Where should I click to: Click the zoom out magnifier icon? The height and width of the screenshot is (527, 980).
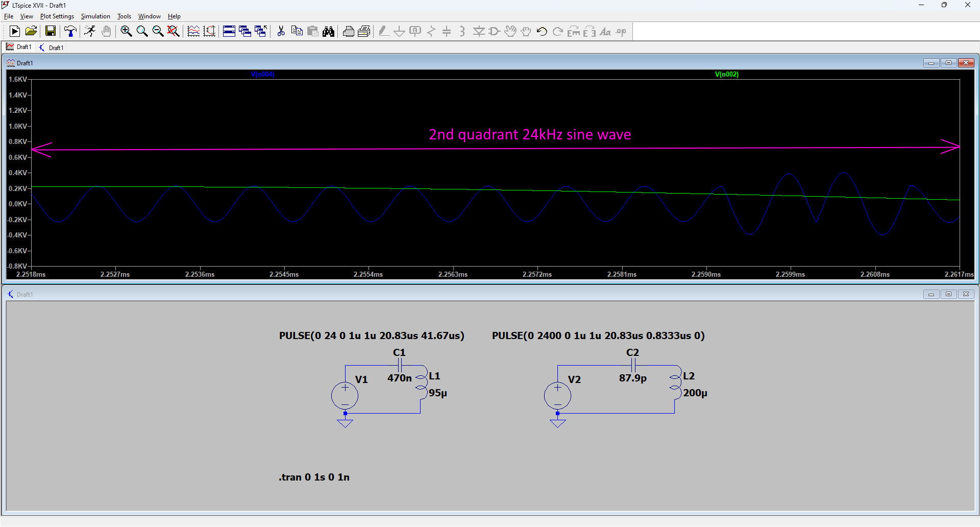[x=158, y=32]
